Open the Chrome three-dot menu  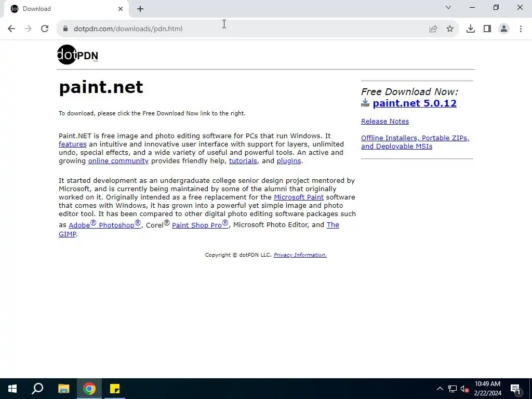[521, 29]
